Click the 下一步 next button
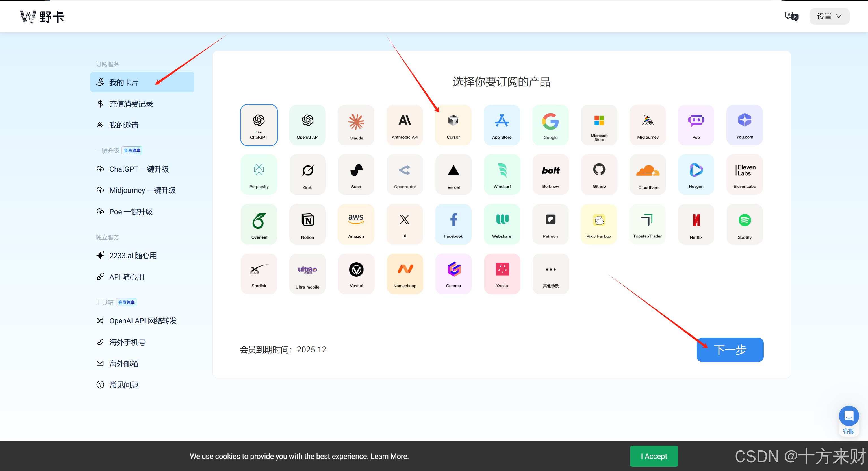 [730, 350]
